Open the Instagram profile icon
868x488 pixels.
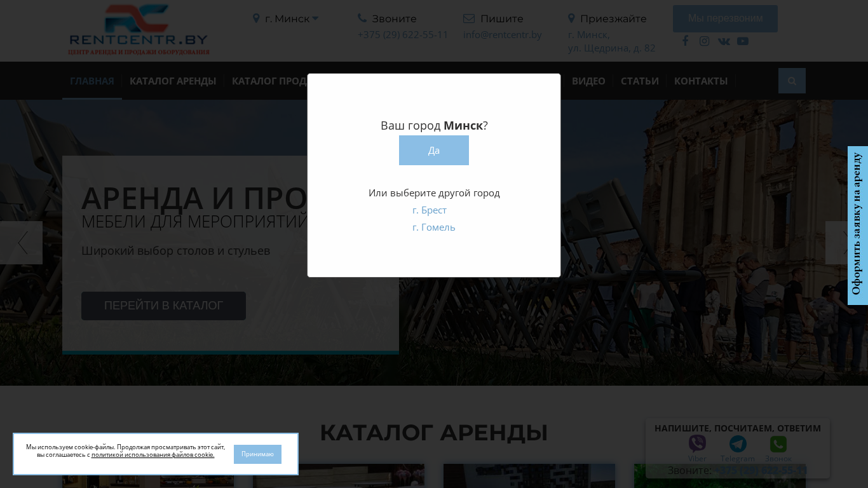click(x=704, y=41)
